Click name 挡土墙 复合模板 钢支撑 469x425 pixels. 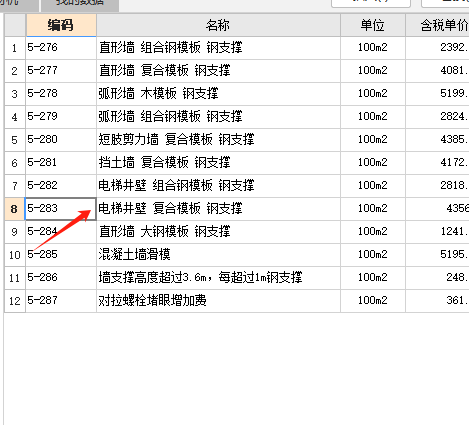tap(218, 163)
